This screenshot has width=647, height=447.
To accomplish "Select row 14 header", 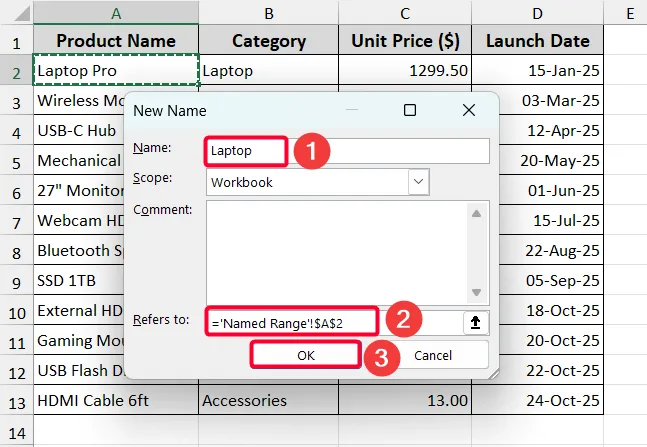I will coord(17,432).
